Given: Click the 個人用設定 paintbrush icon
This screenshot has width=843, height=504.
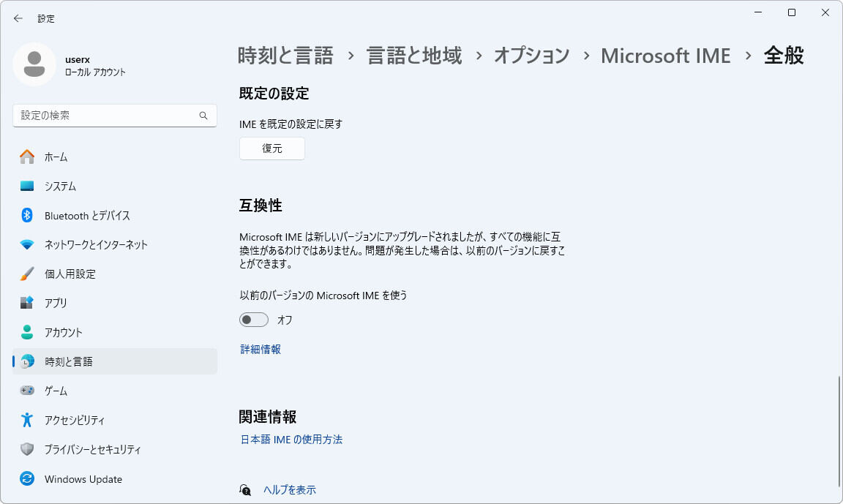Looking at the screenshot, I should [27, 274].
